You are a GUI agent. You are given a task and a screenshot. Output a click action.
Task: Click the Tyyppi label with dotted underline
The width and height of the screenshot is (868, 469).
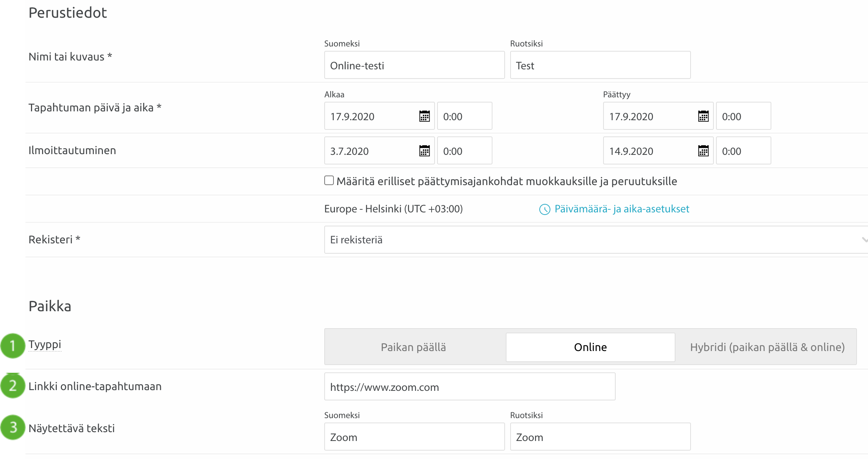(x=45, y=345)
